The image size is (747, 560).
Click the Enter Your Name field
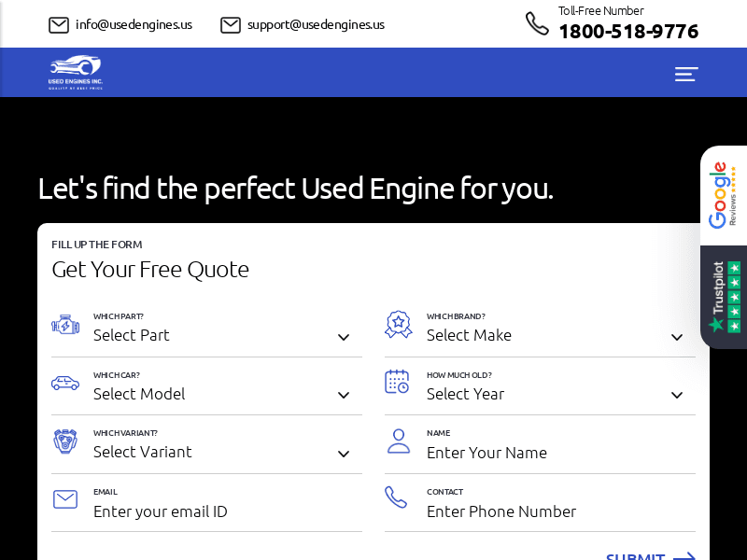(556, 453)
